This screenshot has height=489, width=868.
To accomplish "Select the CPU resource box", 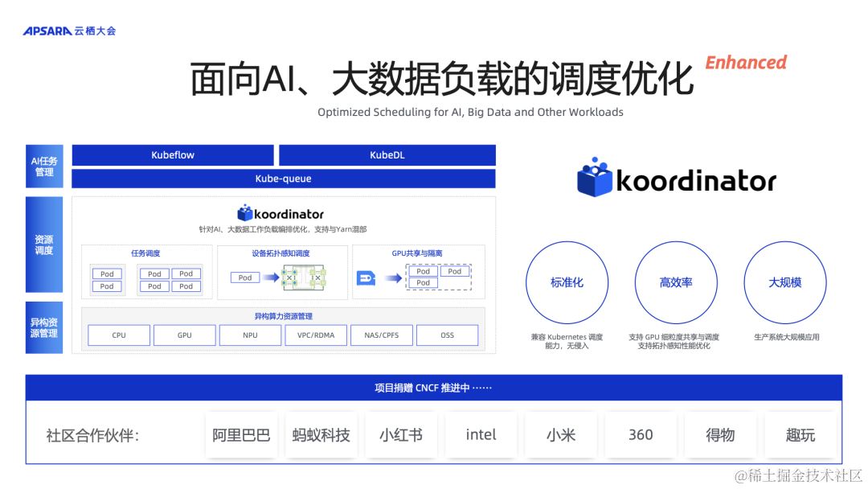I will pyautogui.click(x=119, y=335).
